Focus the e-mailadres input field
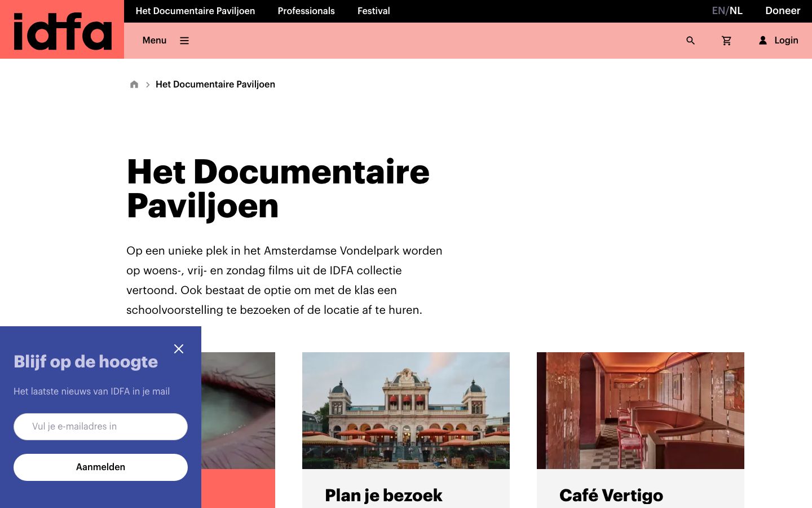Viewport: 812px width, 508px height. pos(100,427)
